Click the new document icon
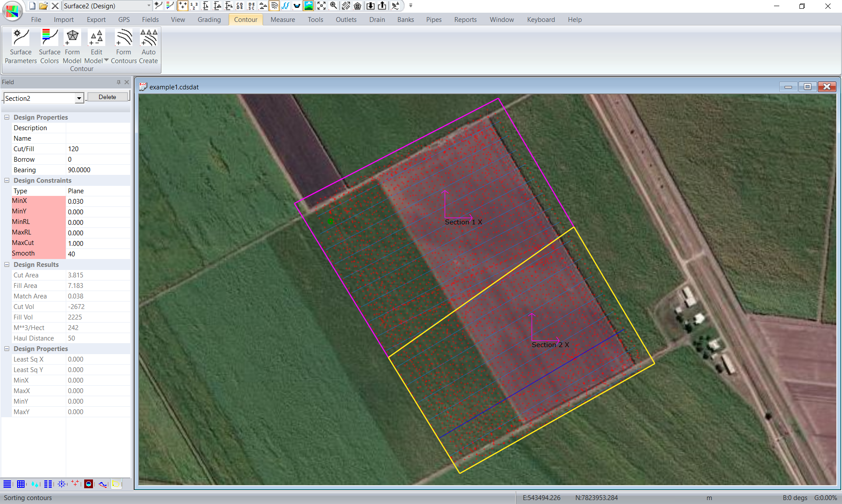This screenshot has height=504, width=842. pyautogui.click(x=32, y=6)
